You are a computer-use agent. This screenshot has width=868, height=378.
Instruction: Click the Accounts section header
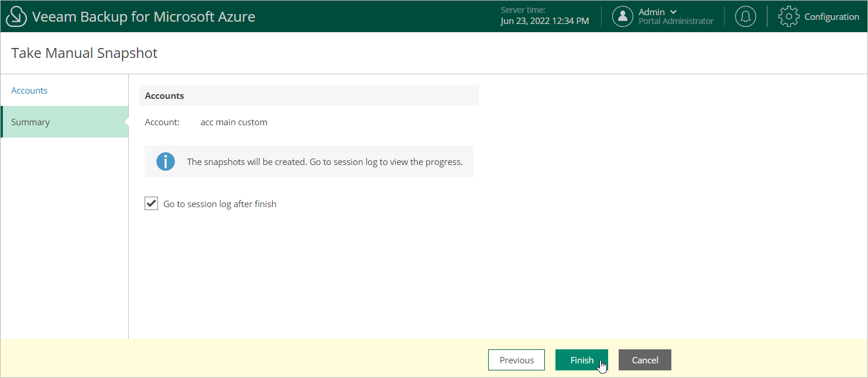tap(309, 95)
